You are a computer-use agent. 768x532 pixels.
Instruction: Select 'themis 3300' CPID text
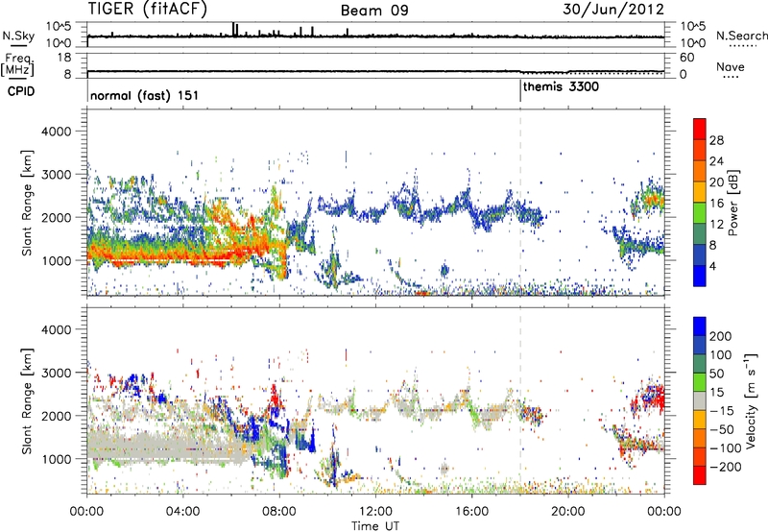coord(561,87)
